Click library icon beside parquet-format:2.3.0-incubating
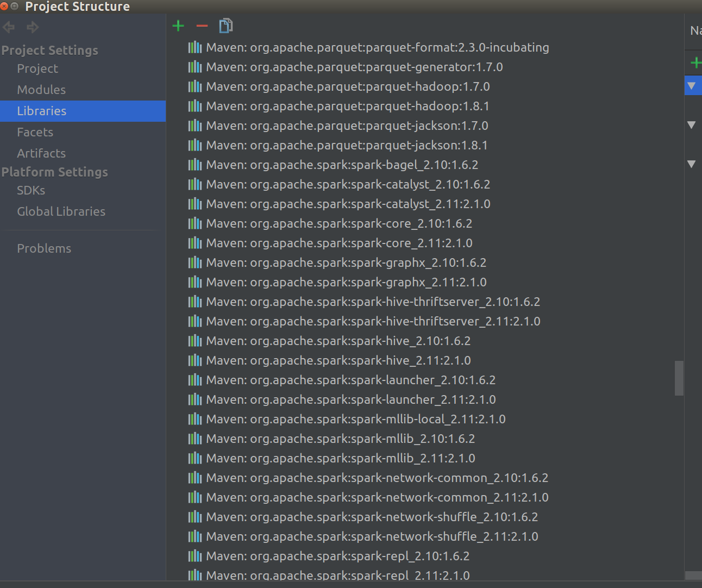Viewport: 702px width, 588px height. coord(195,47)
